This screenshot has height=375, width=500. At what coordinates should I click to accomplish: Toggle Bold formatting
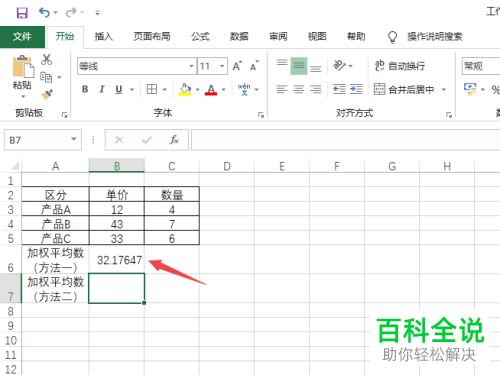[x=85, y=89]
